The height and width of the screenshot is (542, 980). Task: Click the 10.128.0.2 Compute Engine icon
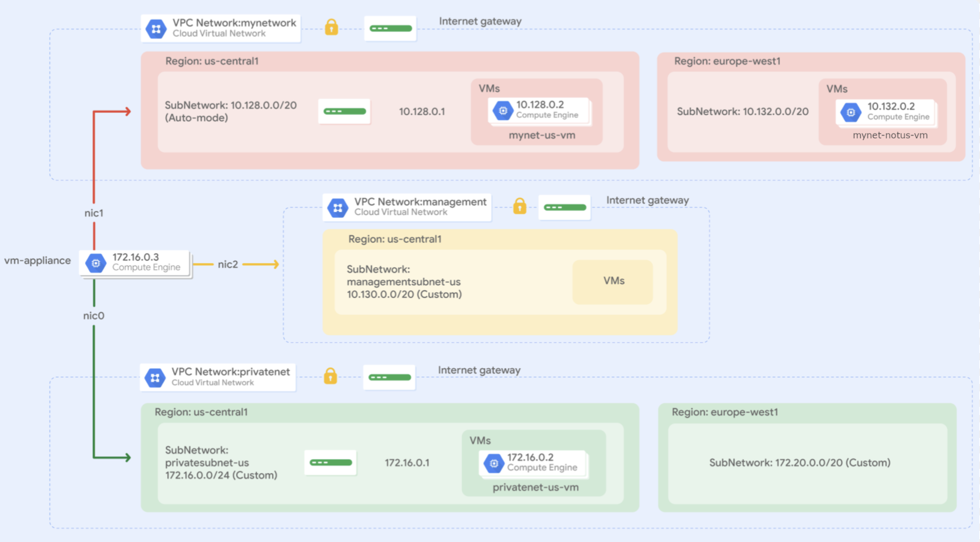click(x=503, y=111)
